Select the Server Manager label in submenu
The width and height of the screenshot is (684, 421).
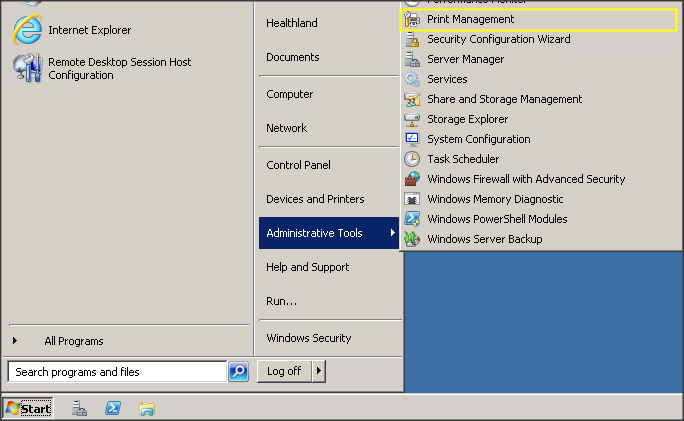[x=465, y=59]
